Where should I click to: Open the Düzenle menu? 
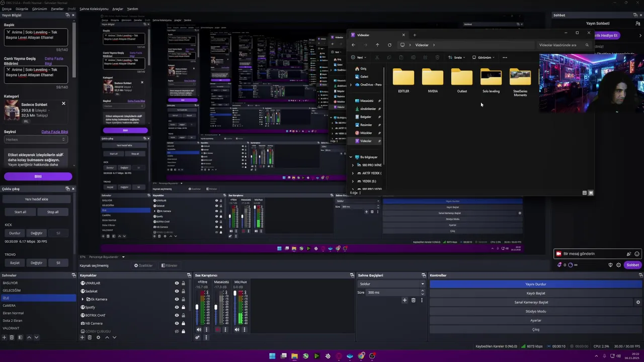pos(22,9)
